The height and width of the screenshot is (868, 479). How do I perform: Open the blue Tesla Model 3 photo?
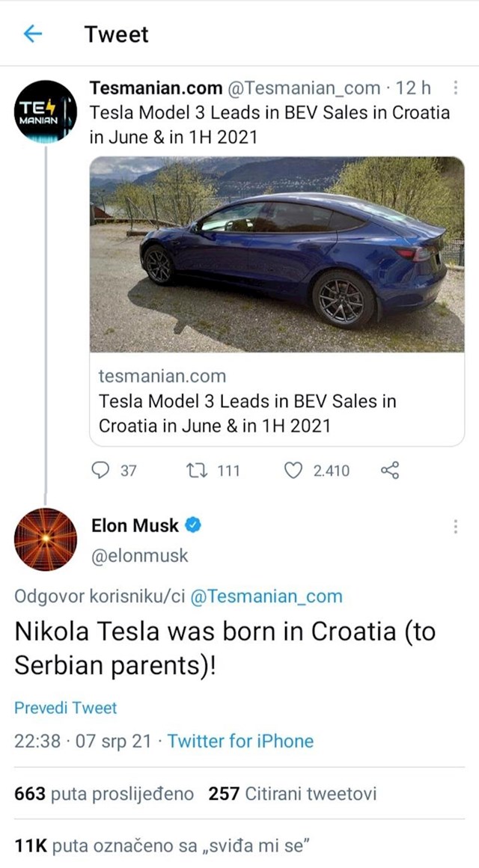tap(277, 254)
